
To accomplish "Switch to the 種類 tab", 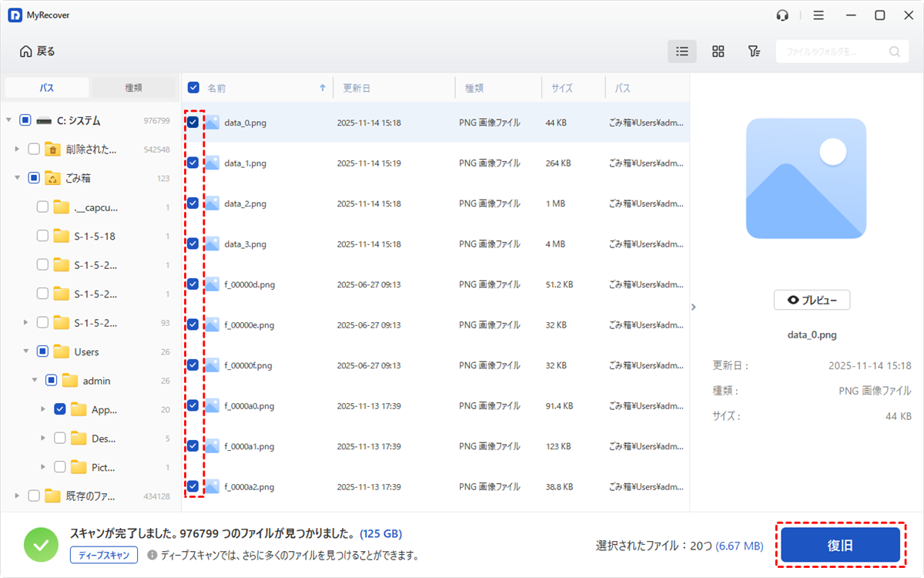I will click(133, 88).
